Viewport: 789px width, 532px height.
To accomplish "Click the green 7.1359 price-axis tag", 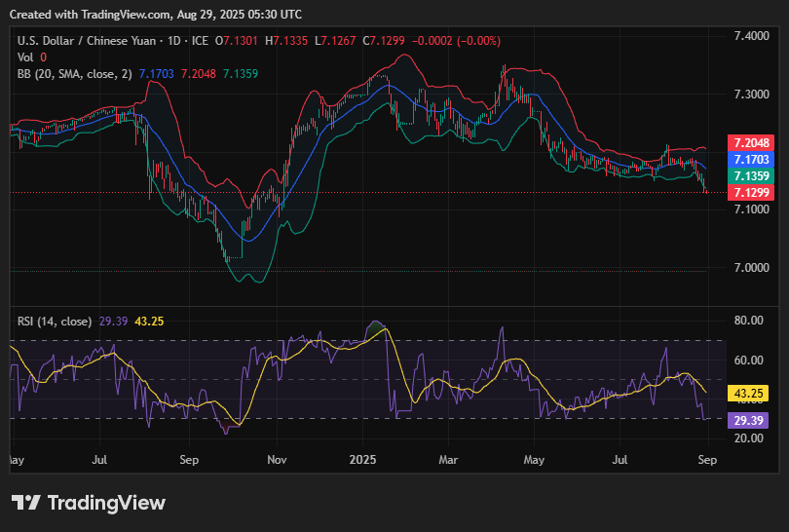I will (751, 176).
